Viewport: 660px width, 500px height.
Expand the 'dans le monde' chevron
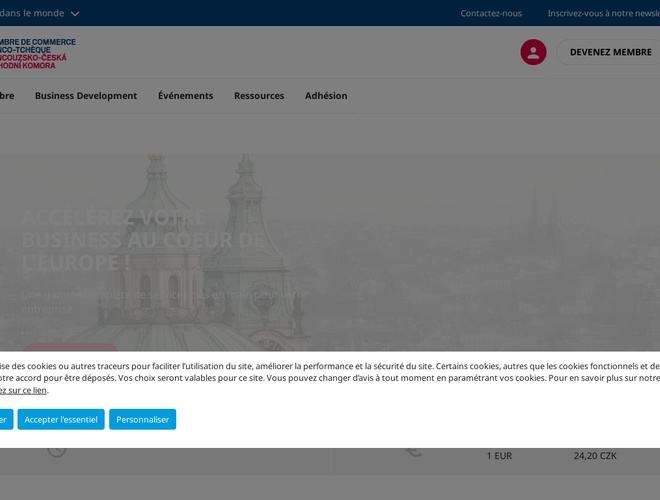click(x=75, y=14)
